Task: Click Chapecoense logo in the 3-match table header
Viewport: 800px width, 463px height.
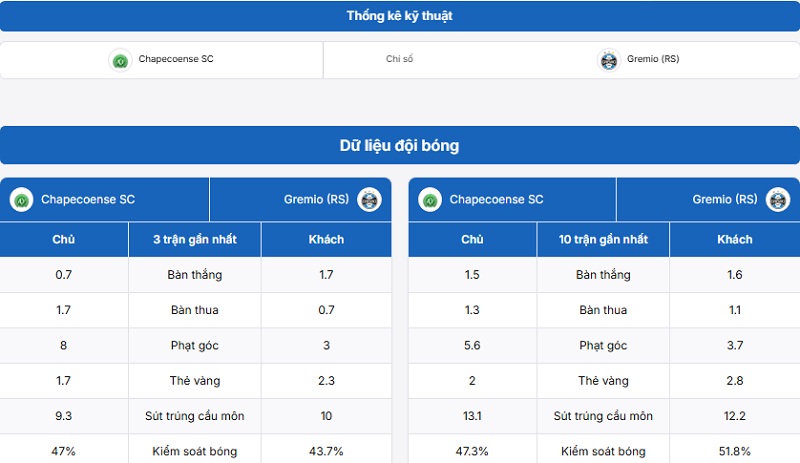Action: pyautogui.click(x=21, y=200)
